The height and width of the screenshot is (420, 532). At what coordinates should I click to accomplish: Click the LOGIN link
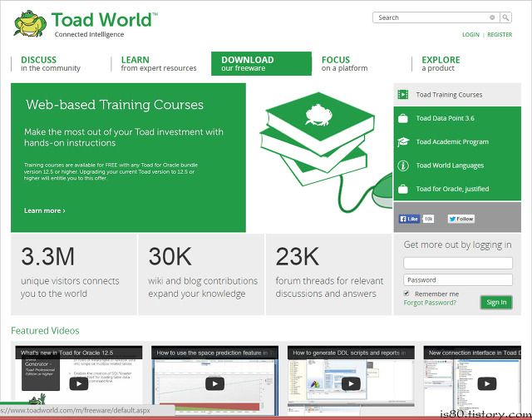[x=470, y=35]
